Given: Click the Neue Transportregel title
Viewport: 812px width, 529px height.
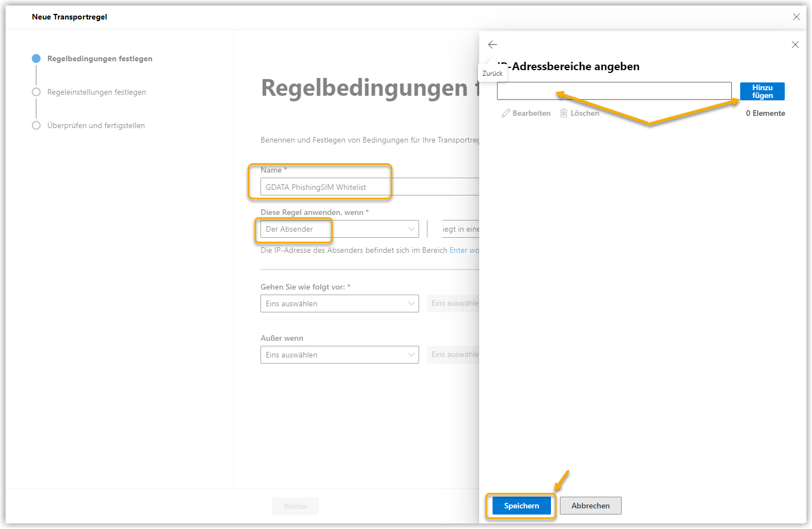Looking at the screenshot, I should coord(70,17).
